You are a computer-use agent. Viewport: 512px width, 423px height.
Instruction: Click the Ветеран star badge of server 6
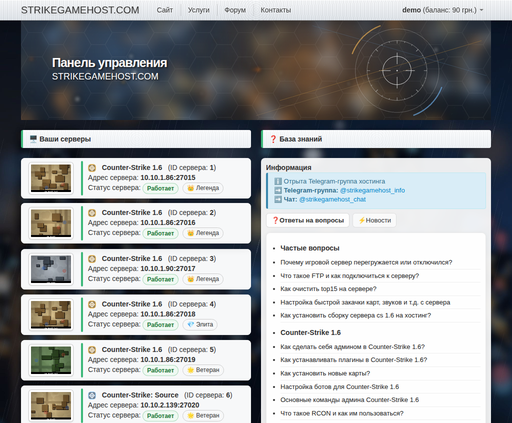pyautogui.click(x=203, y=415)
